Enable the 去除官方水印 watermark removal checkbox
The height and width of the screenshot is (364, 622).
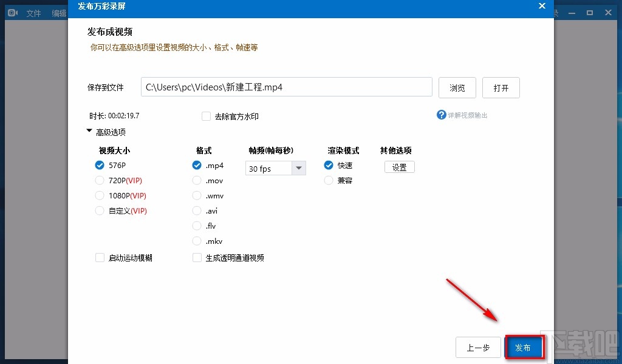click(x=207, y=116)
